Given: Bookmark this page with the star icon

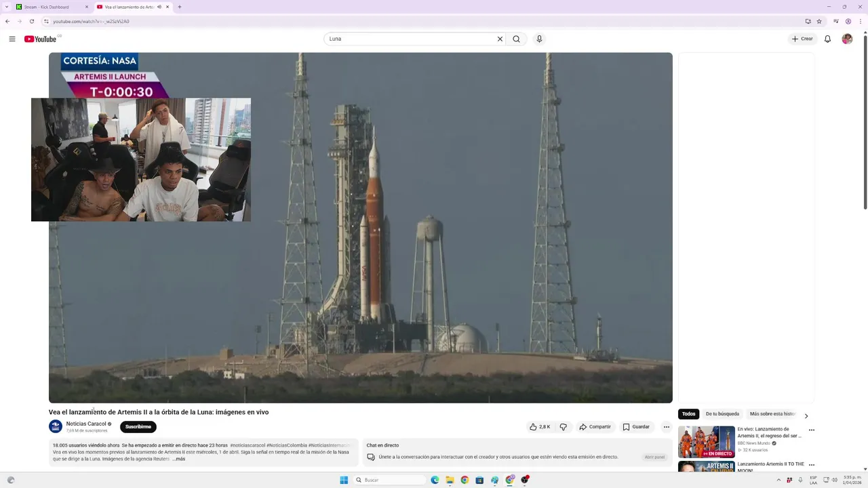Looking at the screenshot, I should [x=819, y=21].
